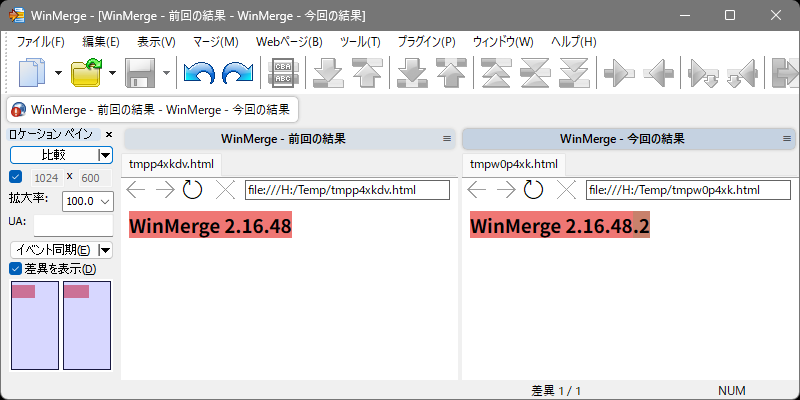Select the WinMerge 前回の結果 document tab
The image size is (800, 400).
click(x=152, y=109)
